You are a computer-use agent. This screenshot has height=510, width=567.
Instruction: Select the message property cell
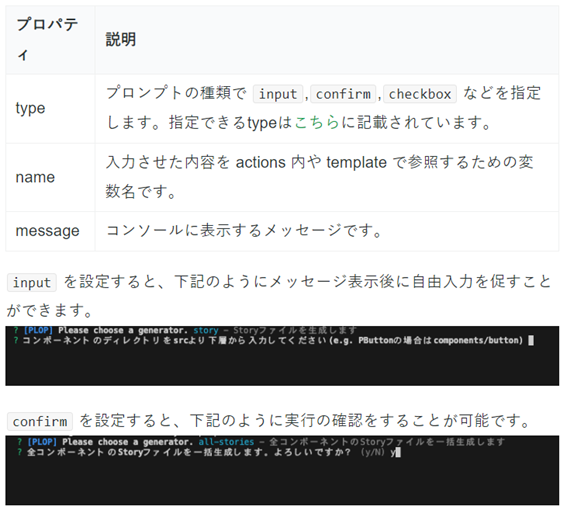[50, 231]
